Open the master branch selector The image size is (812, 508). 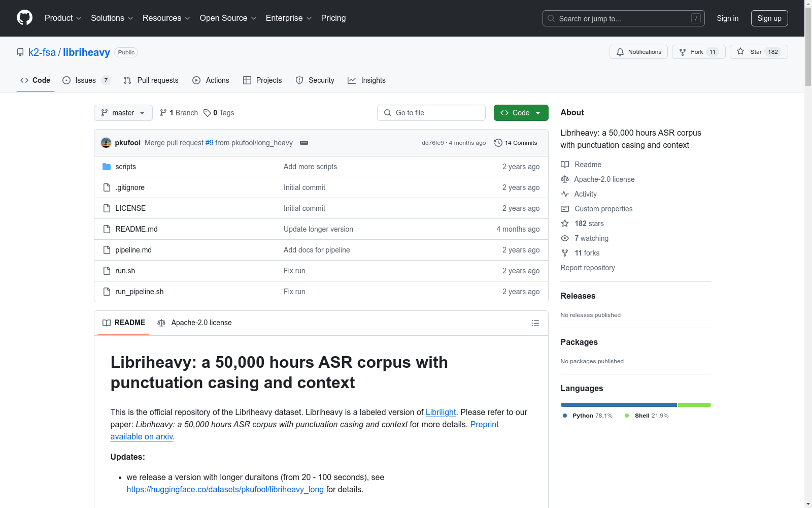123,113
